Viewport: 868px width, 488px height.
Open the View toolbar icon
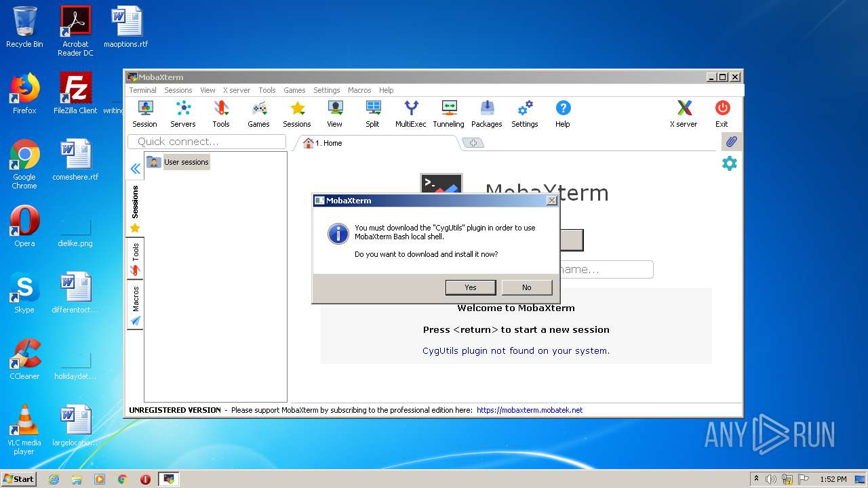[x=335, y=114]
